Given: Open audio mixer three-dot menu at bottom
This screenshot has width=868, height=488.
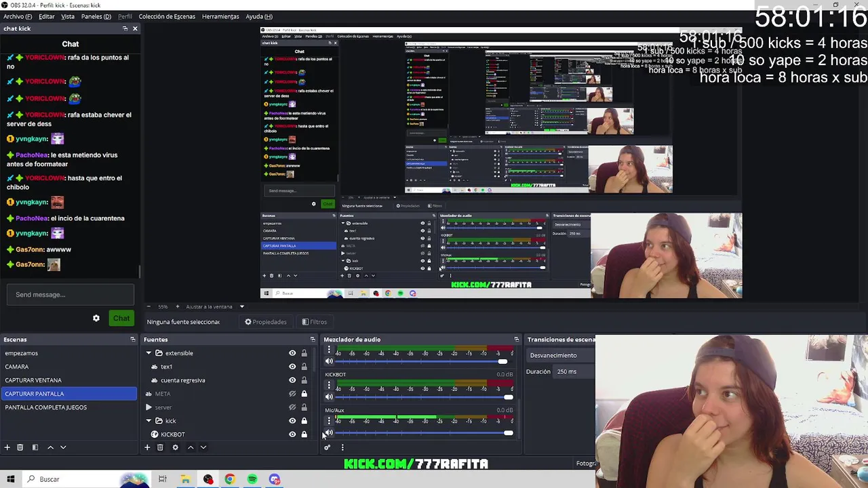Looking at the screenshot, I should pos(342,447).
